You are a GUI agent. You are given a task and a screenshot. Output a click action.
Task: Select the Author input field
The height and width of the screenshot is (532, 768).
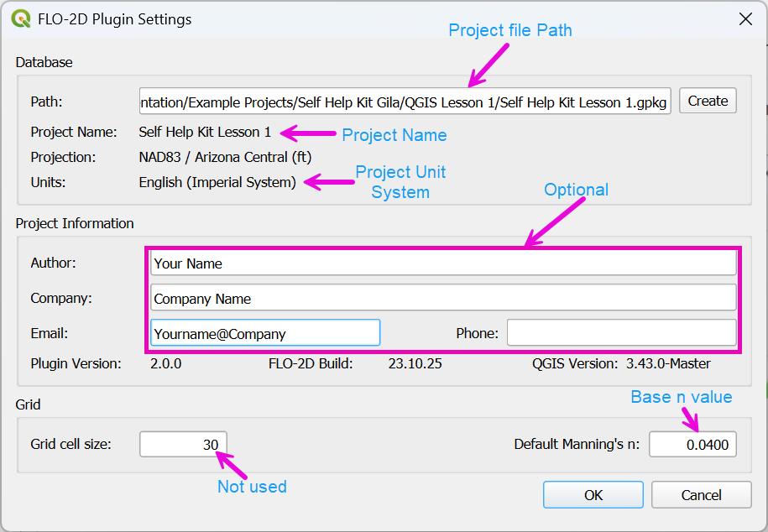[443, 263]
